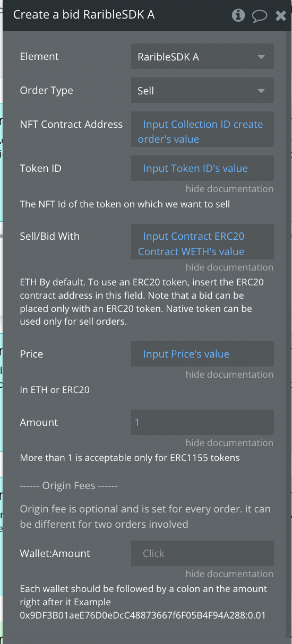Click the Wallet:Amount input field
Screen dimensions: 292x644
[202, 553]
